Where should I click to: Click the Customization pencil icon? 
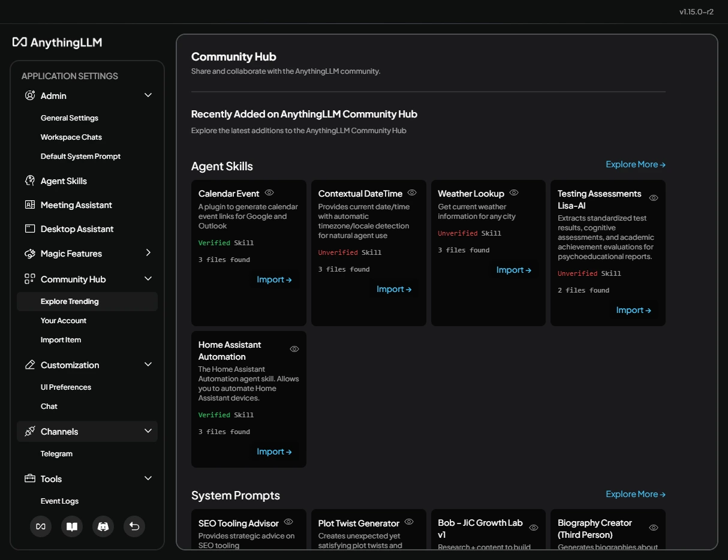(x=30, y=365)
